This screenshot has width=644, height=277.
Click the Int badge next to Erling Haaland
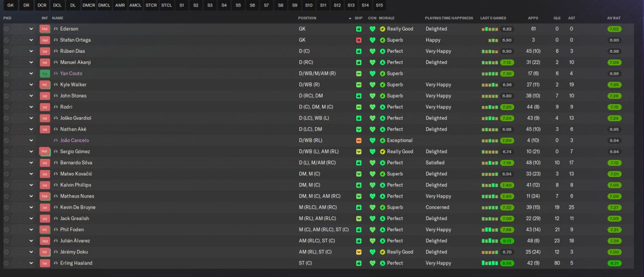45,263
